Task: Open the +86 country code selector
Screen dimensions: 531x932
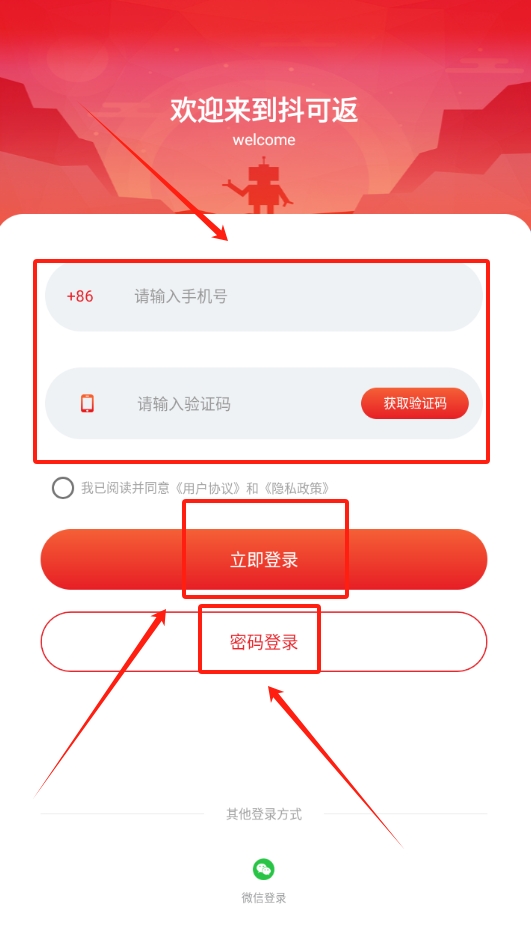Action: pos(80,296)
